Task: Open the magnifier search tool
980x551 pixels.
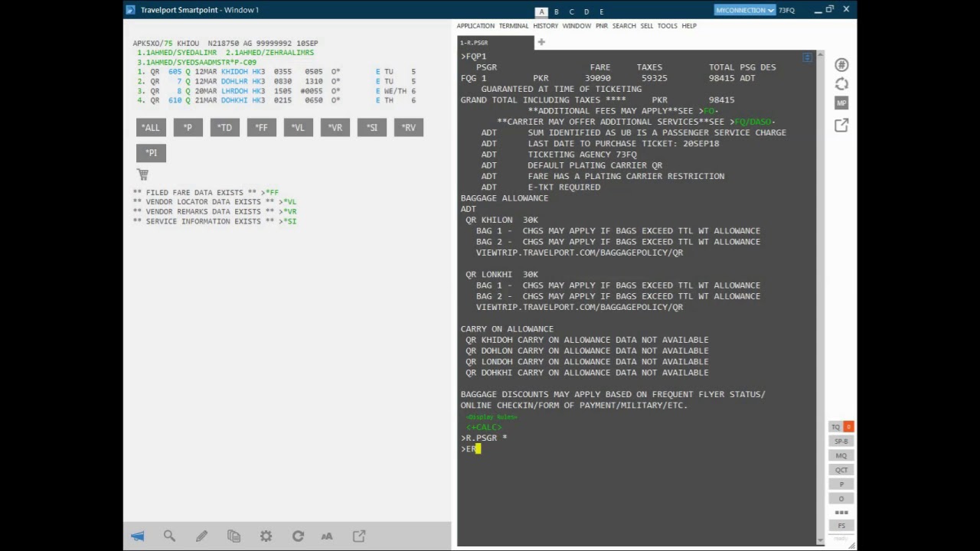Action: pyautogui.click(x=169, y=536)
